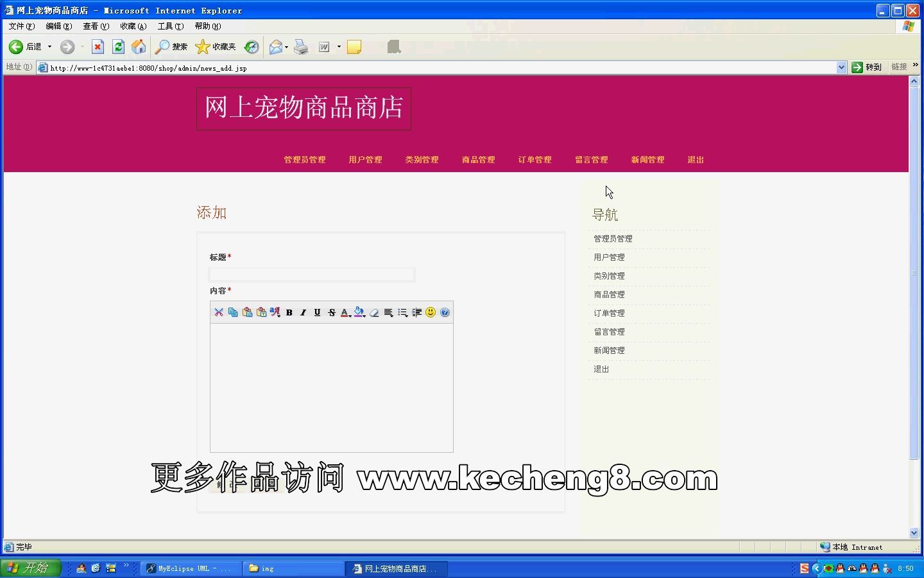Screen dimensions: 924x578
Task: Expand the Back history dropdown arrow
Action: (x=49, y=47)
